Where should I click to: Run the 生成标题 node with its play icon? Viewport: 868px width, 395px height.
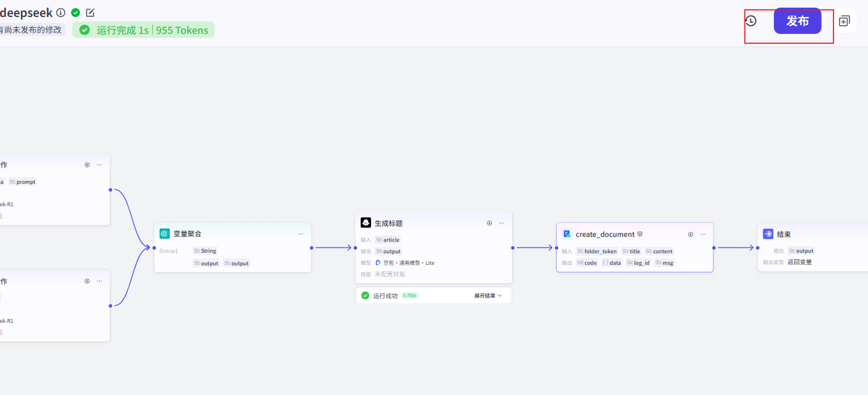point(490,223)
